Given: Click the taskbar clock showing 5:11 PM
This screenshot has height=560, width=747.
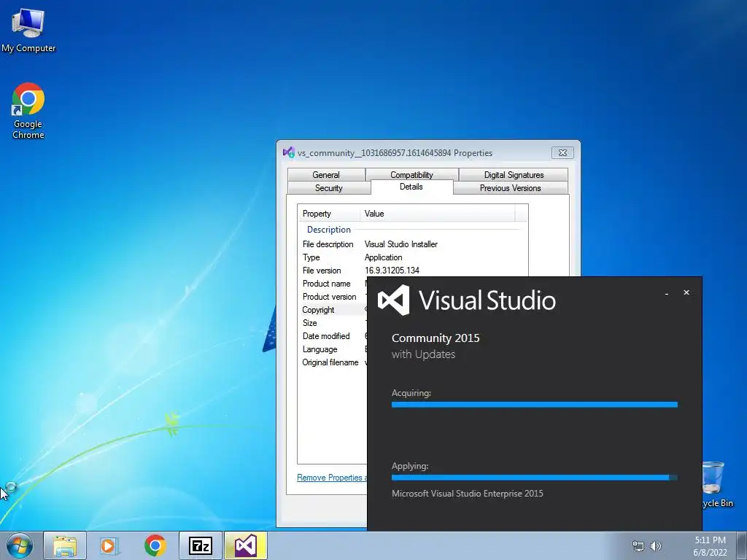Looking at the screenshot, I should tap(710, 540).
